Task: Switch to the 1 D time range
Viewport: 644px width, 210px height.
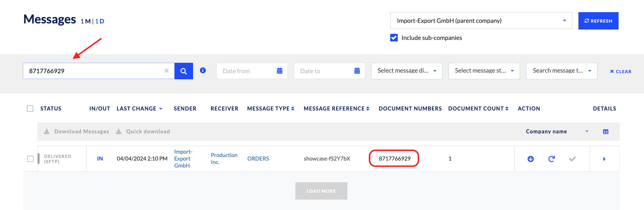Action: [x=100, y=21]
